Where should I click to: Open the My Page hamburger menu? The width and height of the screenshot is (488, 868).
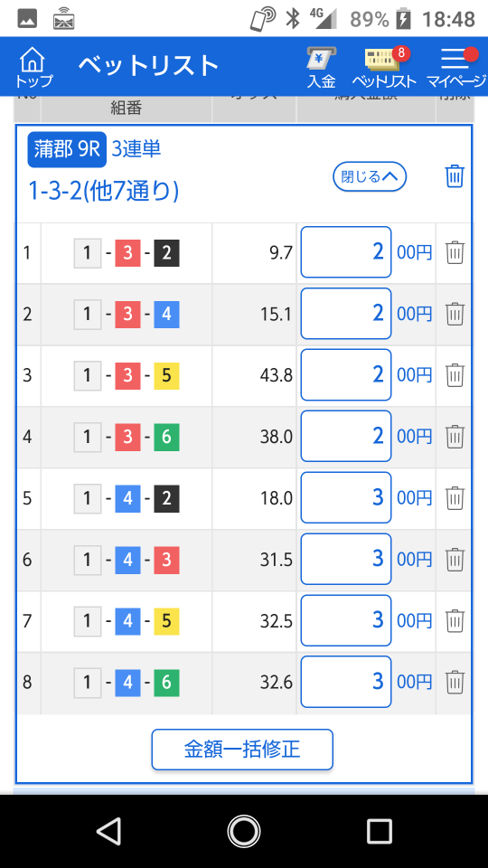pyautogui.click(x=456, y=67)
